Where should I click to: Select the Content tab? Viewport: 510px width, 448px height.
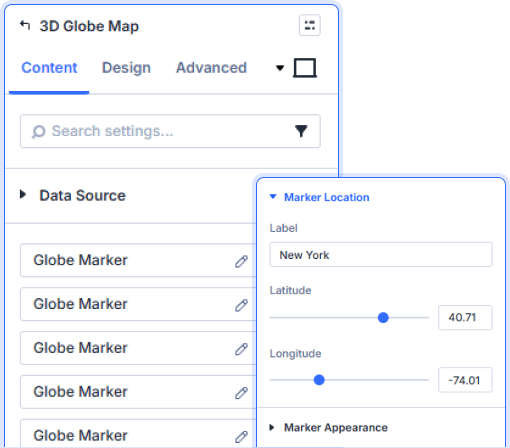49,68
